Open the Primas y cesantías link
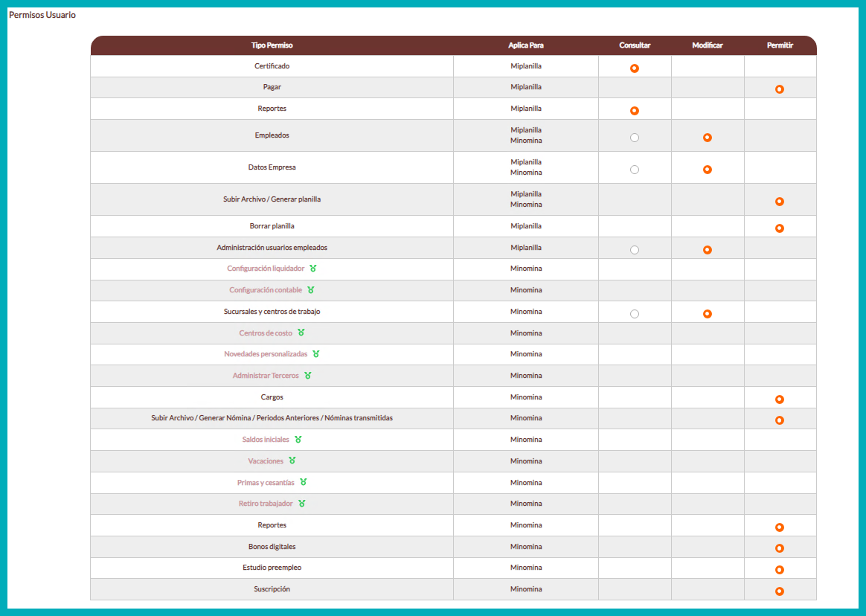The height and width of the screenshot is (616, 866). point(266,483)
